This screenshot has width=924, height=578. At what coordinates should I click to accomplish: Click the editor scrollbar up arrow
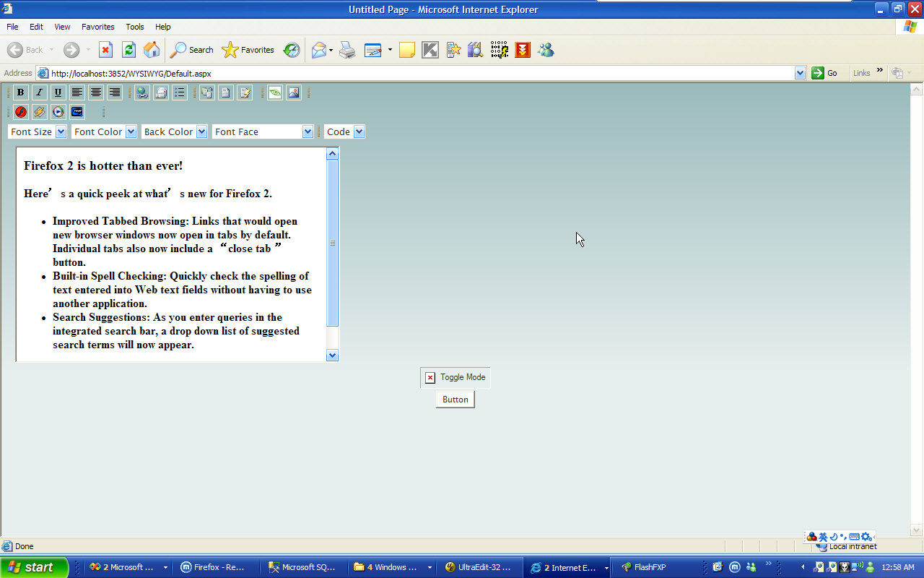pyautogui.click(x=333, y=153)
